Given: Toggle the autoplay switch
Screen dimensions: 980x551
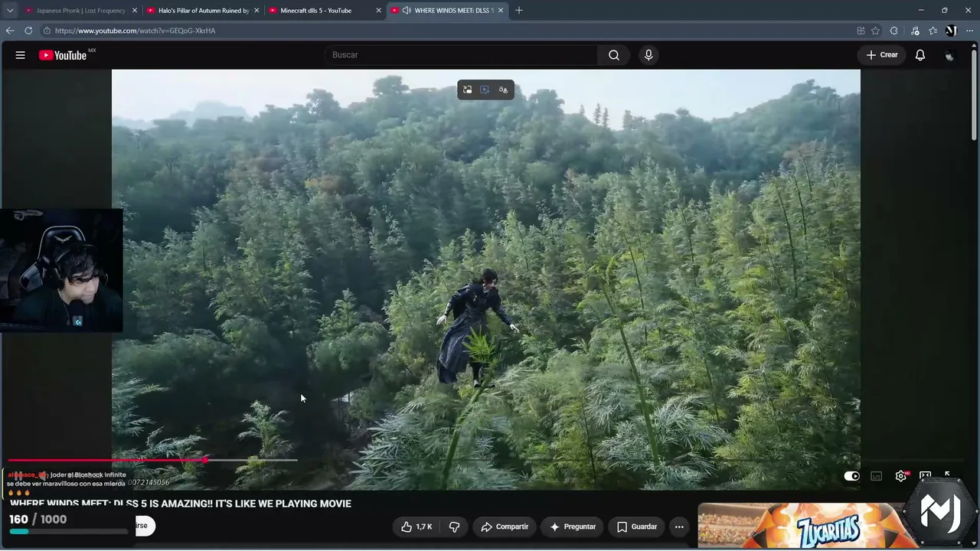Looking at the screenshot, I should 851,476.
